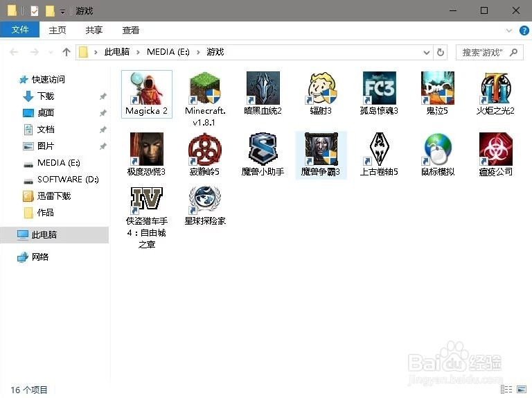532x398 pixels.
Task: Open the quick access toolbar dropdown arrow
Action: tap(62, 12)
